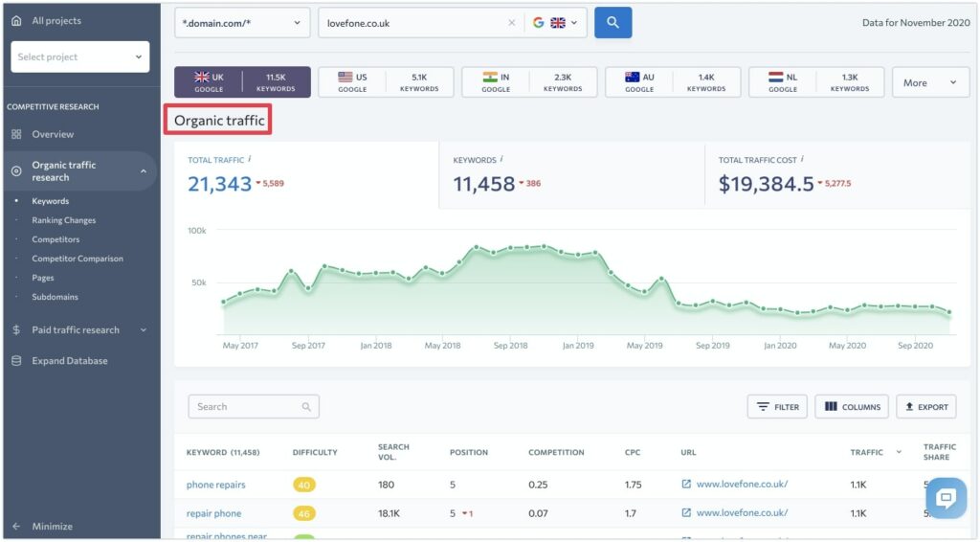Open the Select project dropdown
980x542 pixels.
(80, 56)
